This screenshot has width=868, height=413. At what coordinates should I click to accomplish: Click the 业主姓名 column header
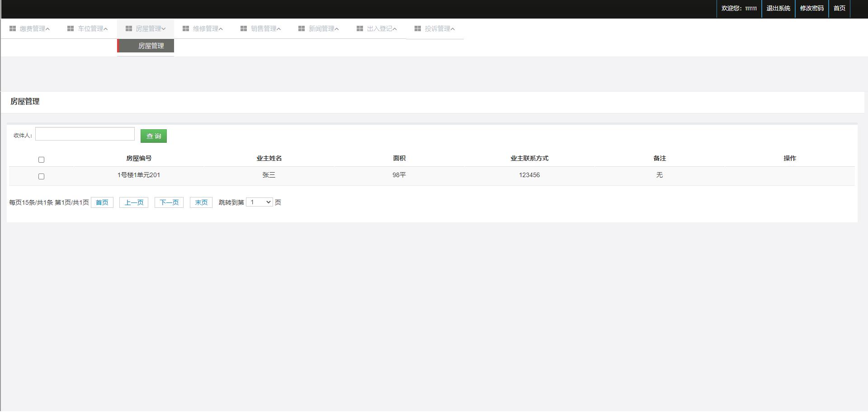pos(269,158)
